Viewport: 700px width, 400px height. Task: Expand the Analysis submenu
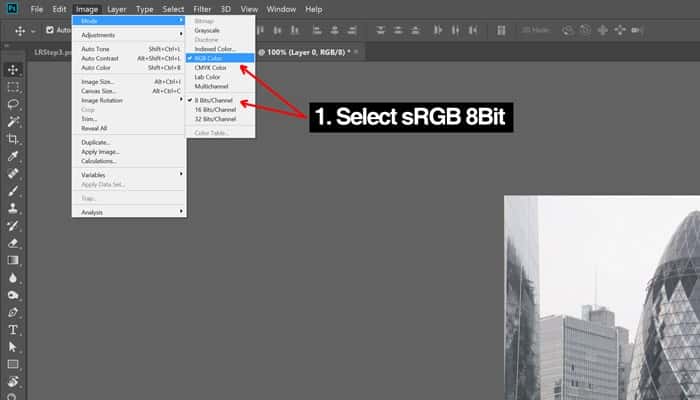tap(129, 212)
